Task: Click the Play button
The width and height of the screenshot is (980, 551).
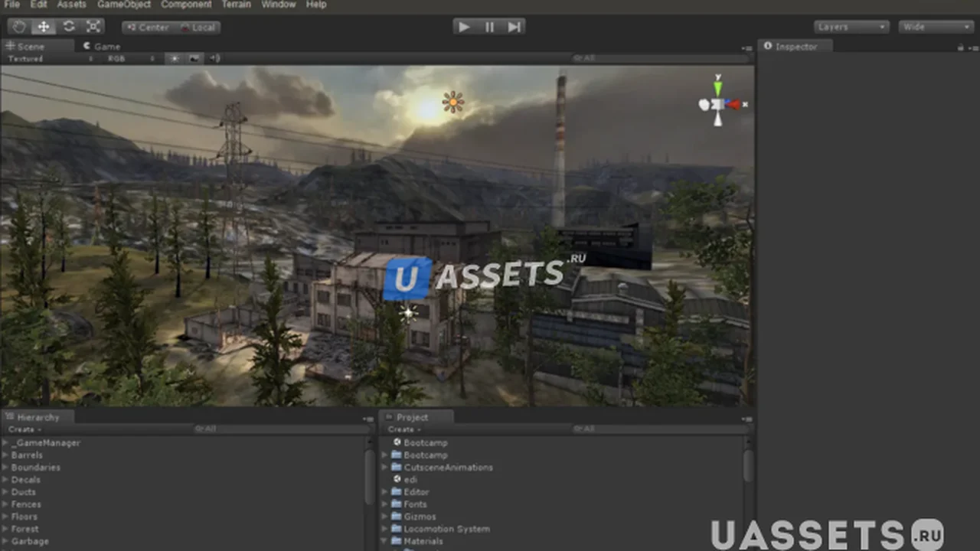Action: click(464, 27)
